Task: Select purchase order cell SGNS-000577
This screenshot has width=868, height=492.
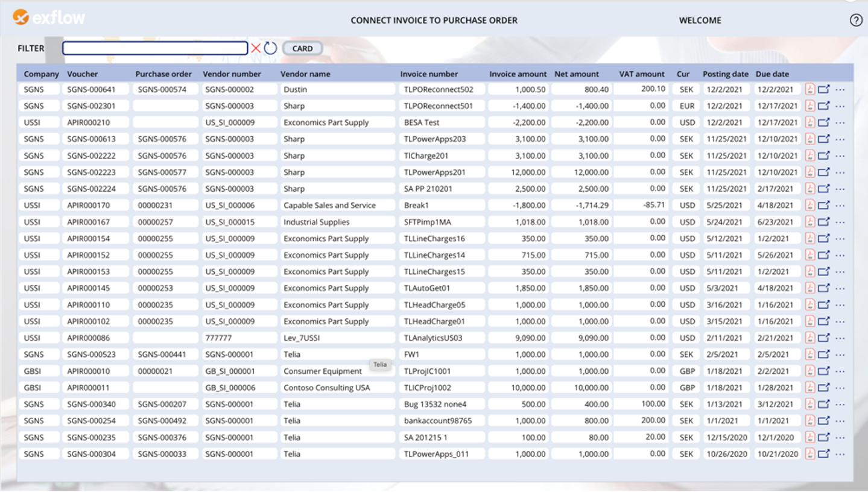Action: point(165,172)
